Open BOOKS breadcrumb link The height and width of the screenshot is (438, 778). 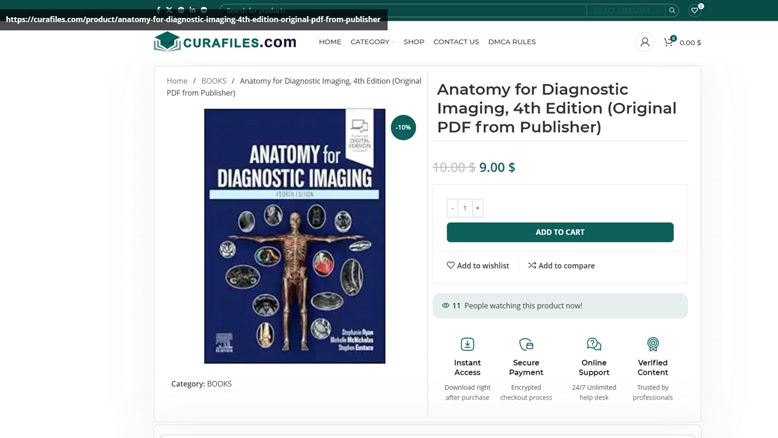click(x=213, y=81)
